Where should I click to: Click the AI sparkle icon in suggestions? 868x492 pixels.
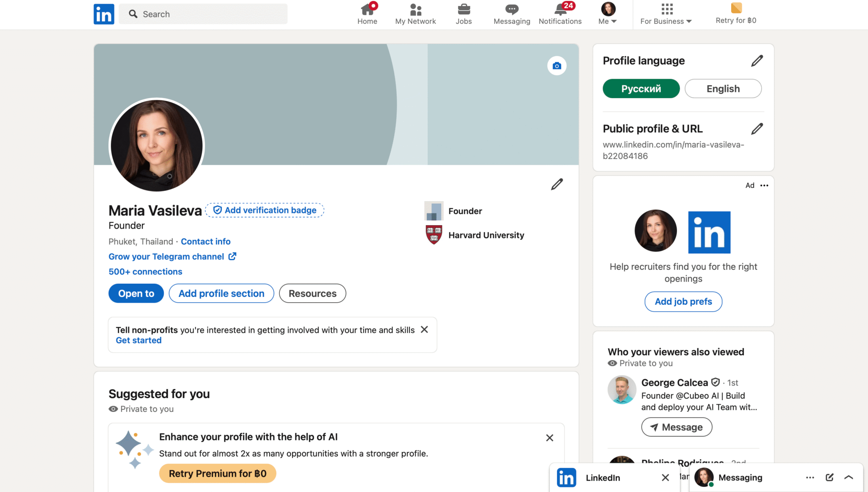(x=134, y=450)
